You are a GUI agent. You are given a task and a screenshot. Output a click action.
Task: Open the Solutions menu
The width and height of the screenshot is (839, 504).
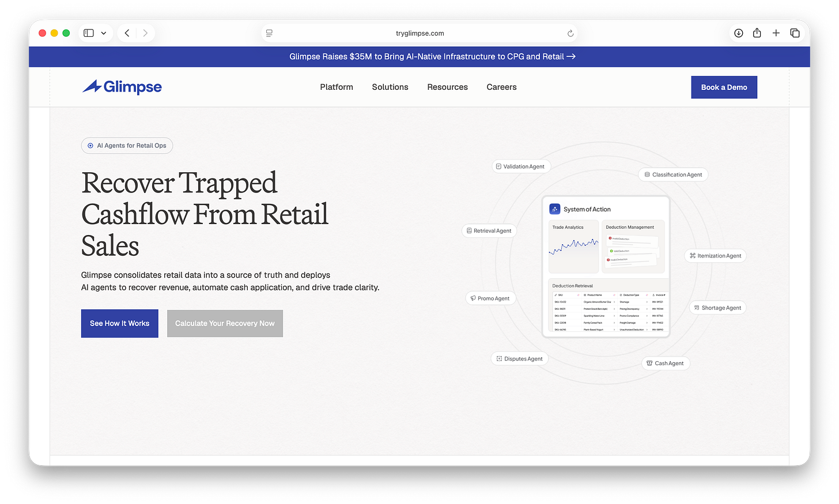(390, 87)
